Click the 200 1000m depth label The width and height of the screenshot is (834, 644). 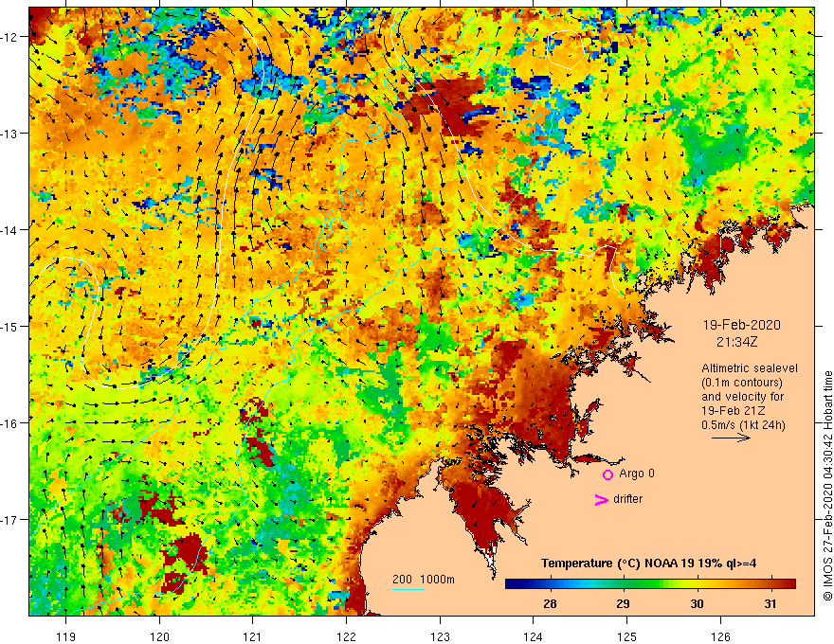(x=424, y=580)
